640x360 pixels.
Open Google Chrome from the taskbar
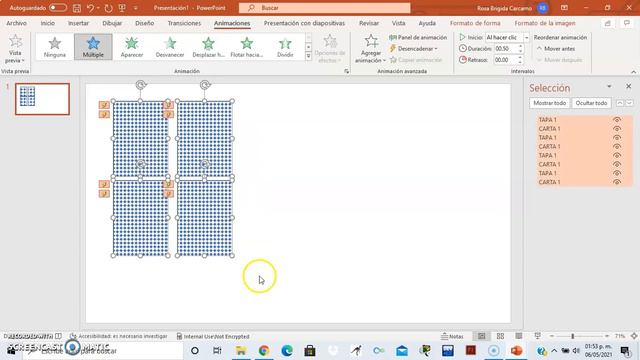(264, 350)
